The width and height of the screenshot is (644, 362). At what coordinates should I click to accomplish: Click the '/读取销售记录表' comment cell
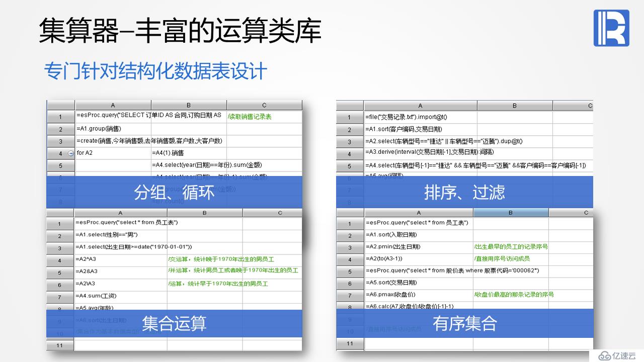[264, 117]
